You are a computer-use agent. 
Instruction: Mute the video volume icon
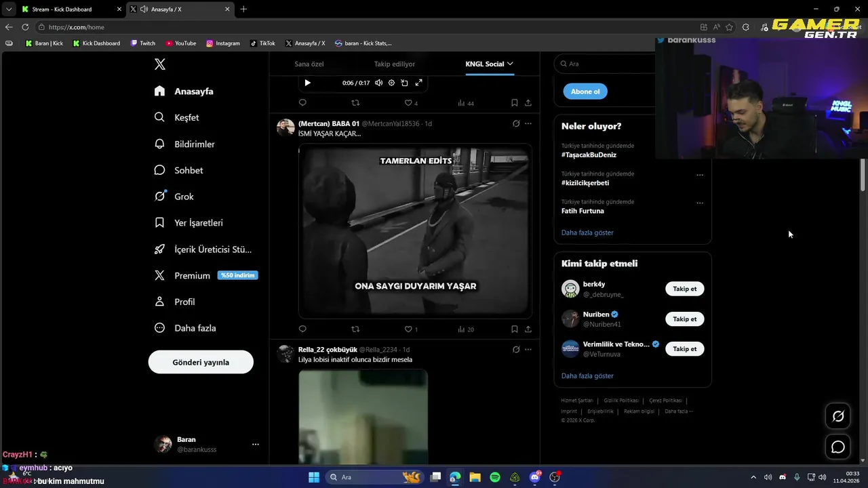(378, 83)
